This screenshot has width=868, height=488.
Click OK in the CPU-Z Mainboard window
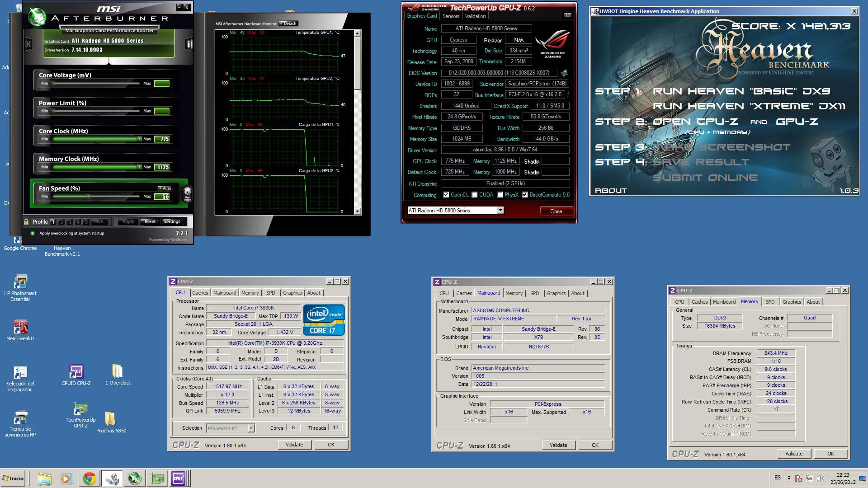[x=595, y=445]
